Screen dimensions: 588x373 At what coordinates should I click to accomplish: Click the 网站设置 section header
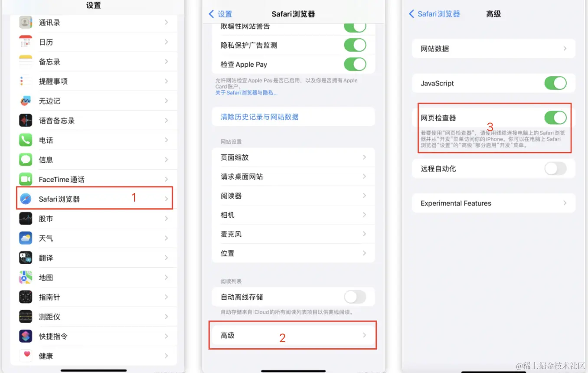pos(231,142)
